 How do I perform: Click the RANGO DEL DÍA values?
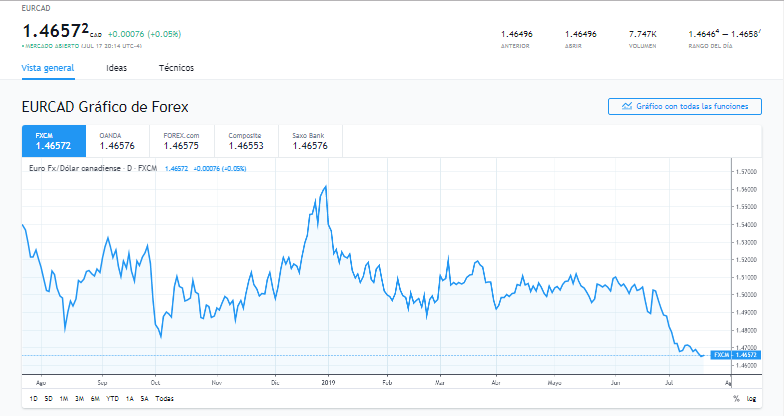724,34
